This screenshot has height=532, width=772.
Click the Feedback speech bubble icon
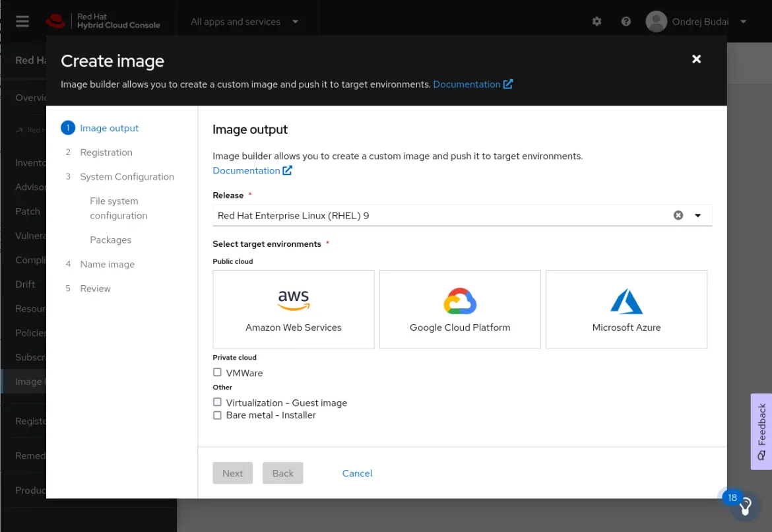coord(761,455)
